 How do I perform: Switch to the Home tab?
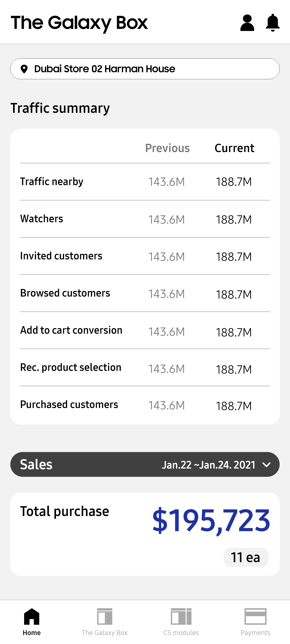tap(31, 622)
